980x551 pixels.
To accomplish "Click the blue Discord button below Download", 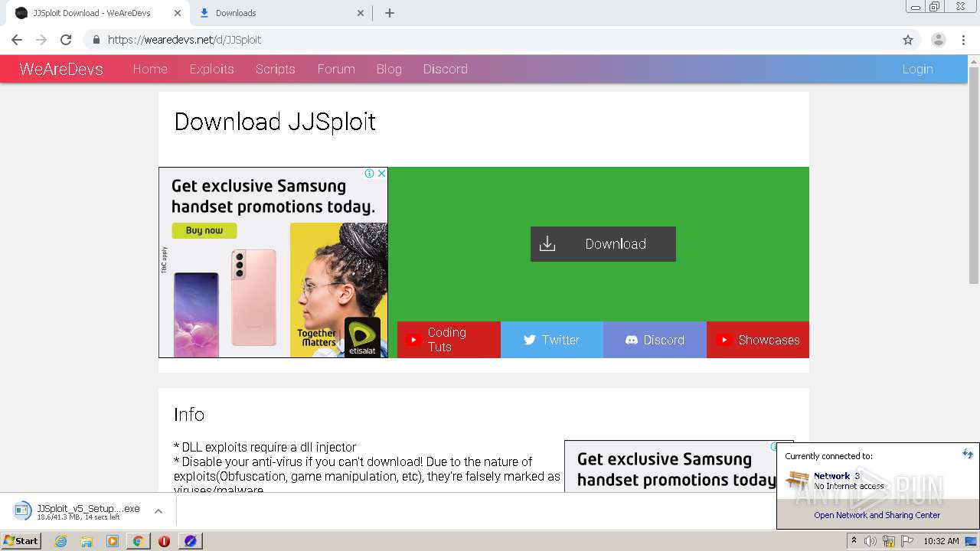I will 655,340.
